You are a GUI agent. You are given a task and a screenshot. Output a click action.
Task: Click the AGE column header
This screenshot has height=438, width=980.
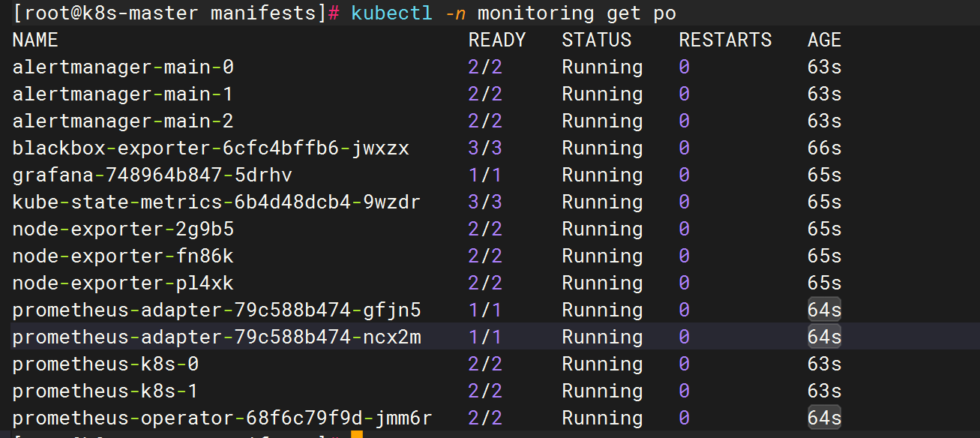coord(825,40)
